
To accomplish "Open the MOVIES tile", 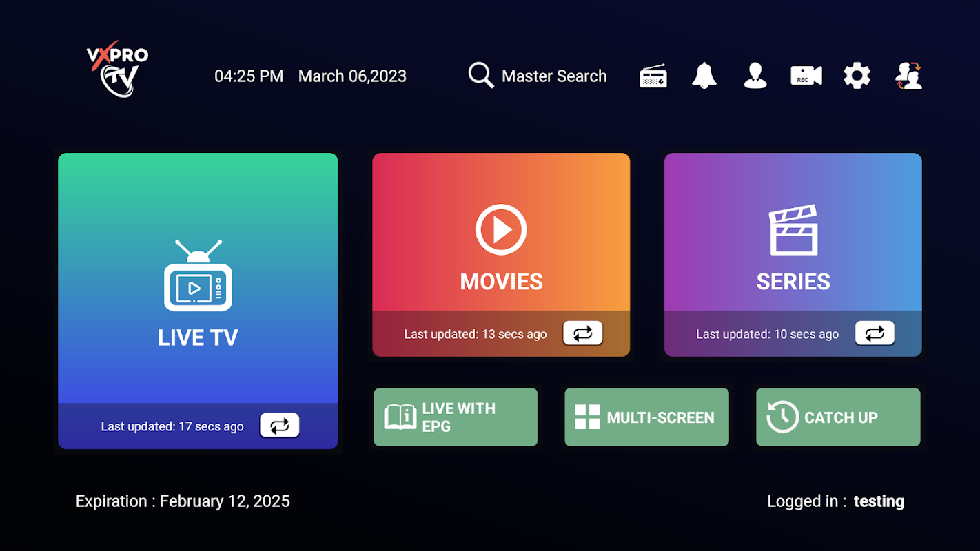I will point(501,255).
